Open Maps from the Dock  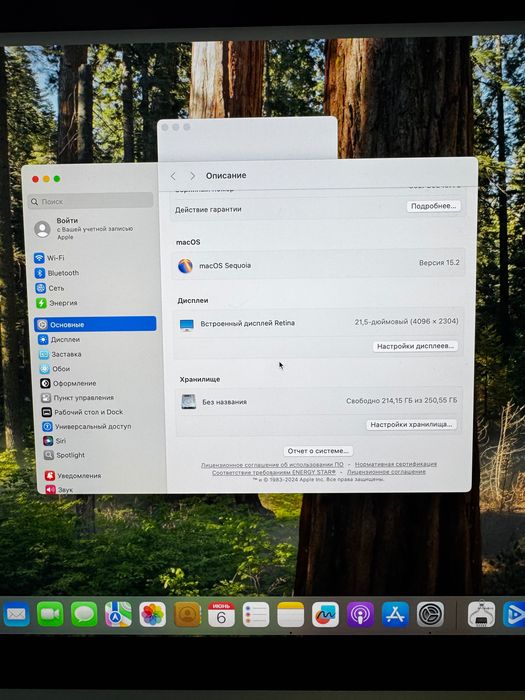point(118,614)
